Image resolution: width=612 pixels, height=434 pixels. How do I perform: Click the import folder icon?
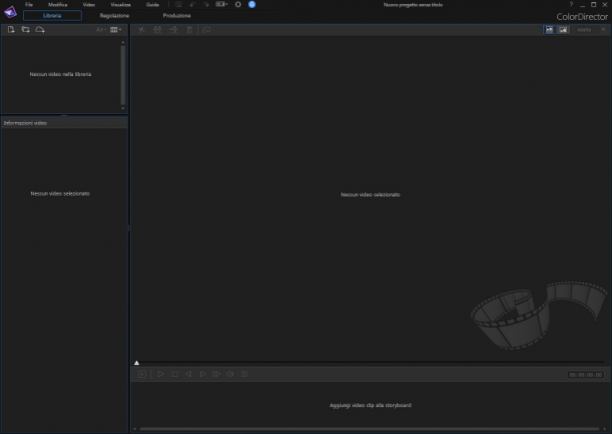point(25,30)
